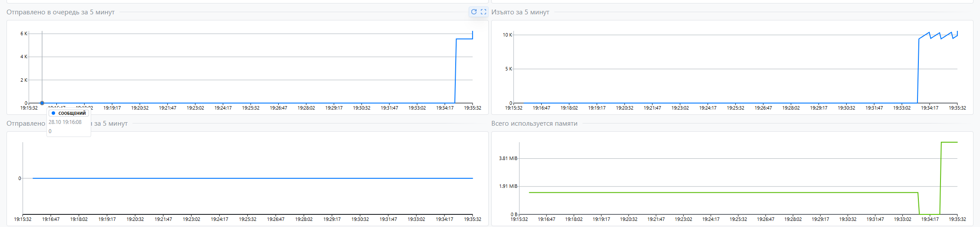
Task: Click 19:20:32 tick on the bottom-left chart axis
Action: [135, 219]
